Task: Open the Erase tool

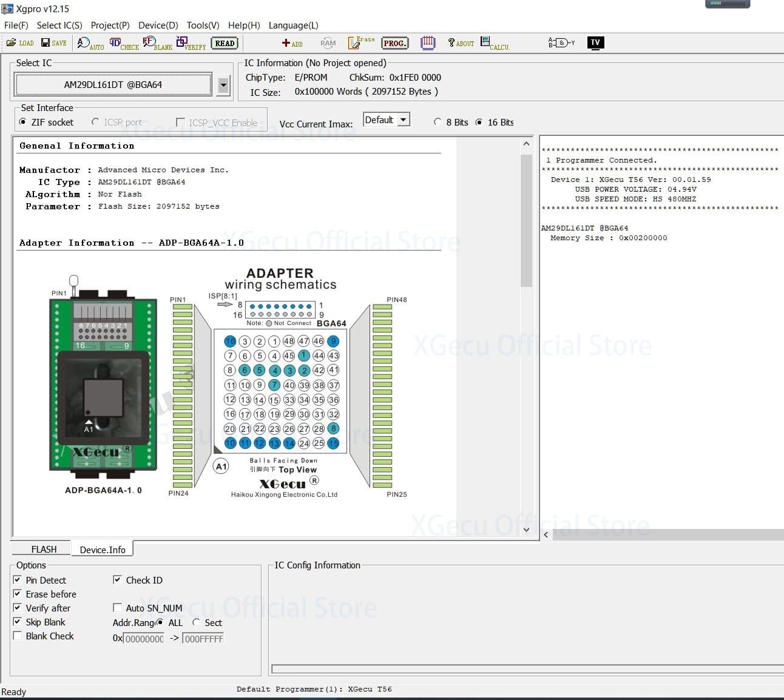Action: tap(358, 42)
